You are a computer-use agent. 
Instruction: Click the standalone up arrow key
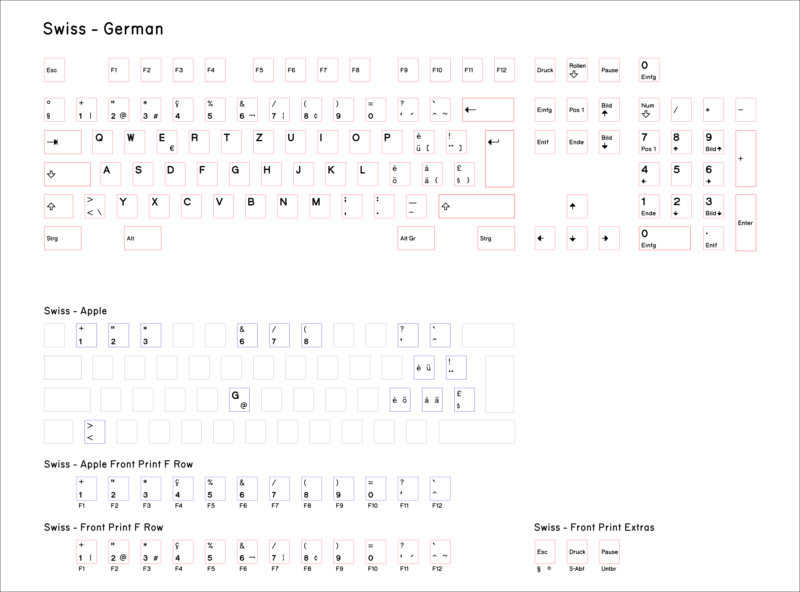pyautogui.click(x=577, y=206)
